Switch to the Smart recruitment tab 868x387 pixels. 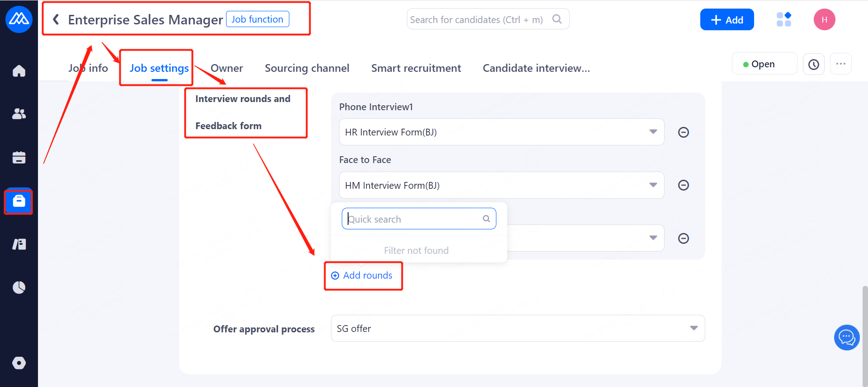416,68
